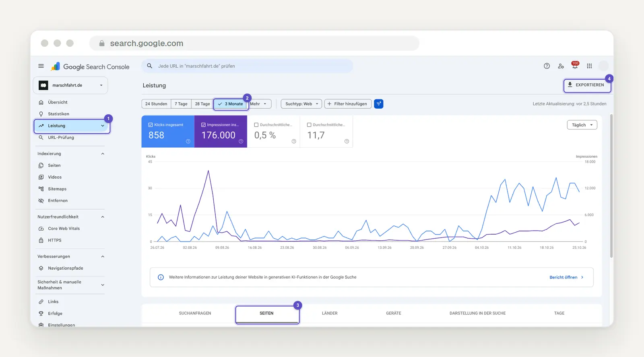
Task: Collapse the Verbesserungen sidebar section
Action: (103, 256)
